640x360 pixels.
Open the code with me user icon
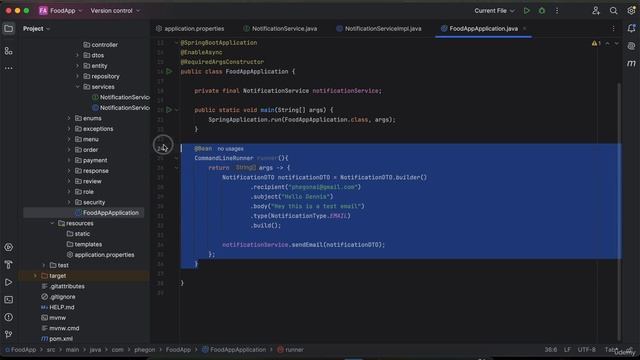click(x=596, y=11)
